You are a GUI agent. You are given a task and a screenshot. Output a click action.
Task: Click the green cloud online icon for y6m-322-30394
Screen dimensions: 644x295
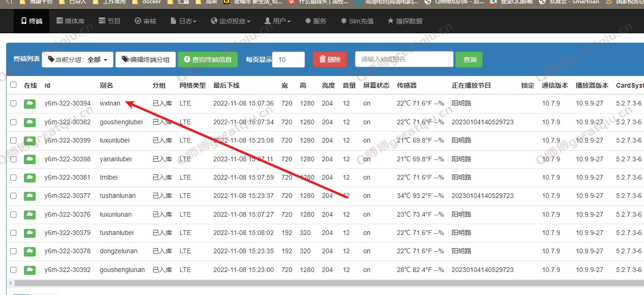[30, 104]
